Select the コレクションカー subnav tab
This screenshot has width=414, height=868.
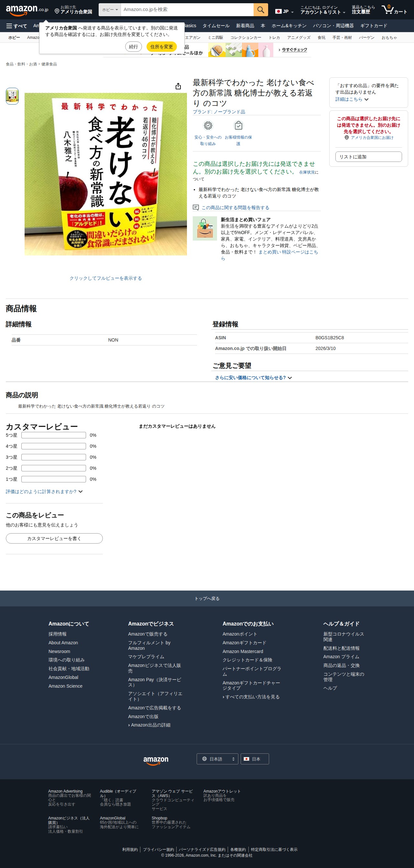click(246, 38)
